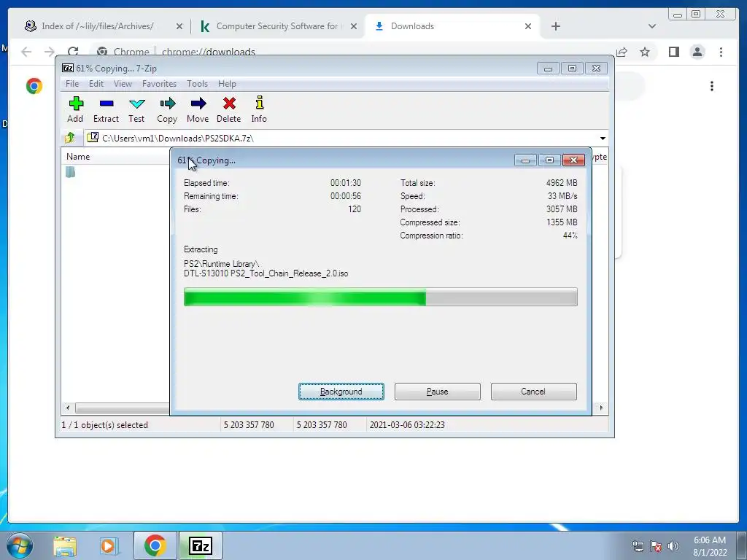The height and width of the screenshot is (560, 747).
Task: Open the Tools menu in 7-Zip
Action: coord(197,84)
